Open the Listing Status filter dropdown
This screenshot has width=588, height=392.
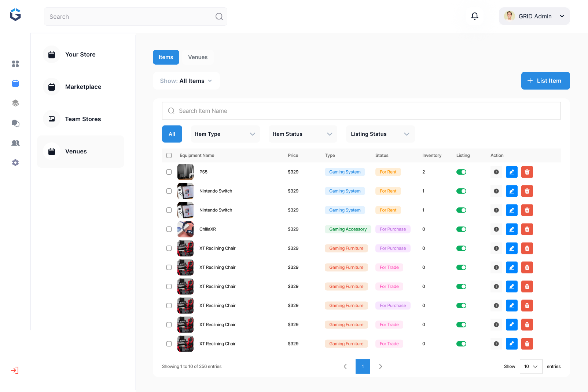point(380,134)
